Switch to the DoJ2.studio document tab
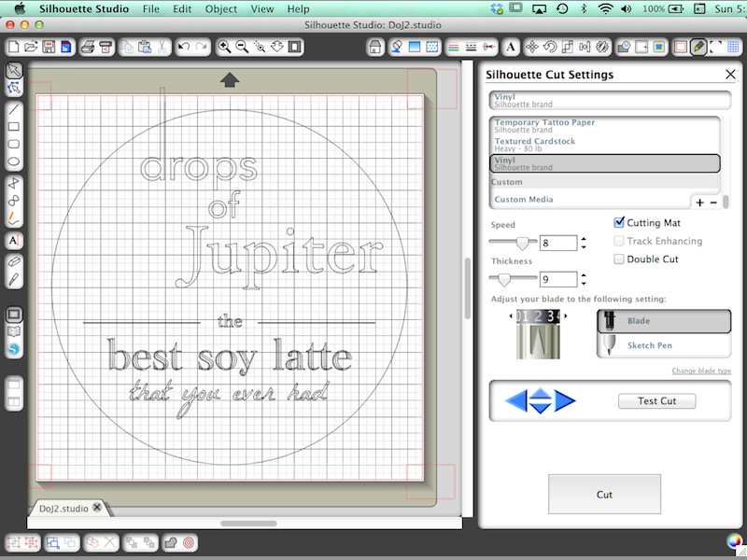This screenshot has height=560, width=747. 63,509
